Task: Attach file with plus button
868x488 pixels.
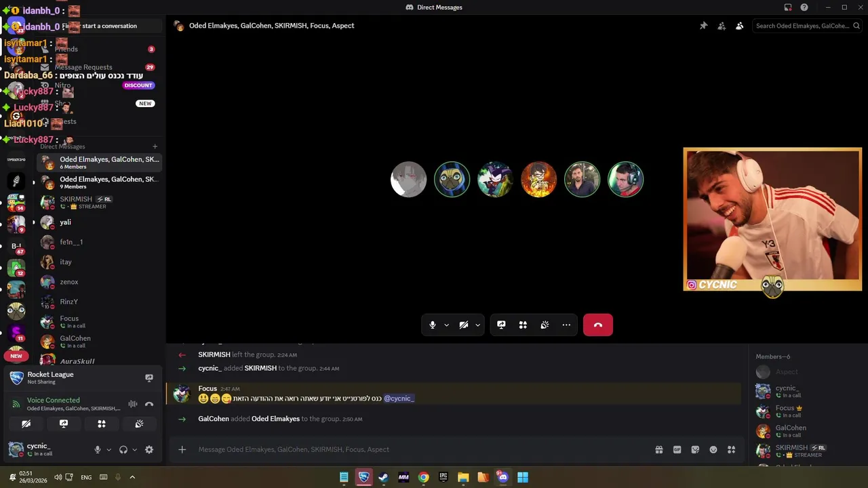Action: point(182,449)
